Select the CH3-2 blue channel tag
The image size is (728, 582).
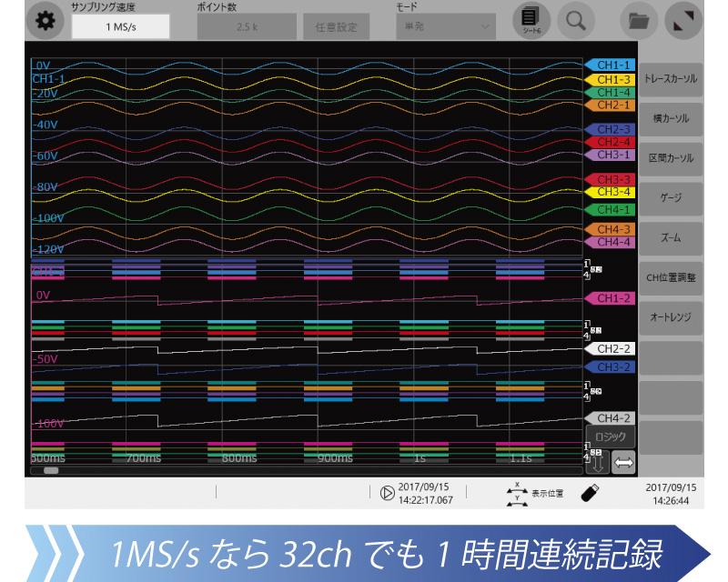tap(610, 367)
